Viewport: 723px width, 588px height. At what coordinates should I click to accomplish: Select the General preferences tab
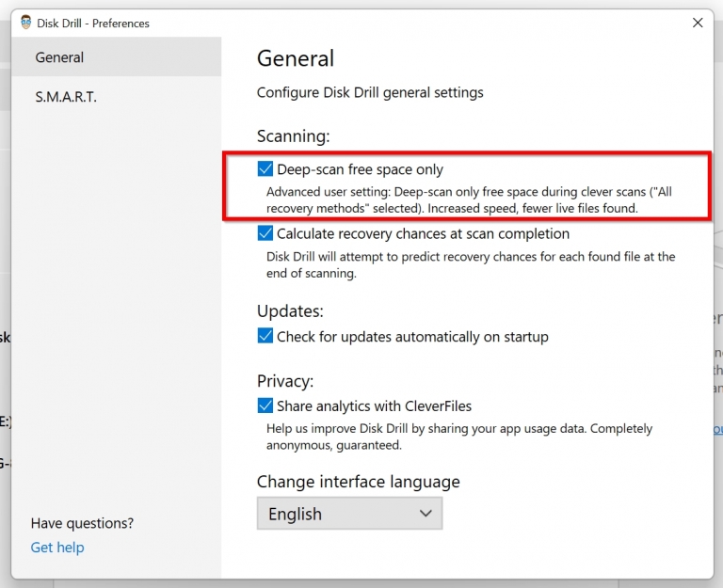(x=59, y=57)
